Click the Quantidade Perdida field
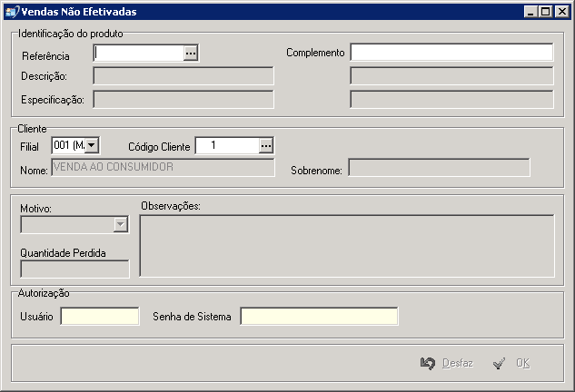Viewport: 575px width, 392px height. click(x=74, y=269)
